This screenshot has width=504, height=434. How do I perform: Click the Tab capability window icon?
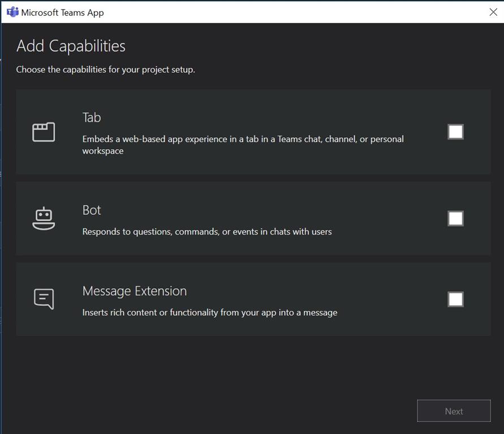44,132
